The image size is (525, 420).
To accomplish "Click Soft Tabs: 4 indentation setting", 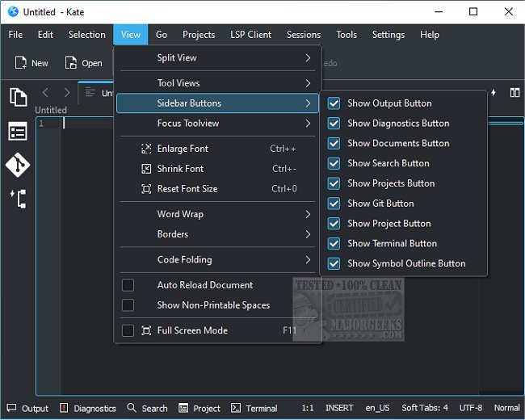I will [x=425, y=408].
